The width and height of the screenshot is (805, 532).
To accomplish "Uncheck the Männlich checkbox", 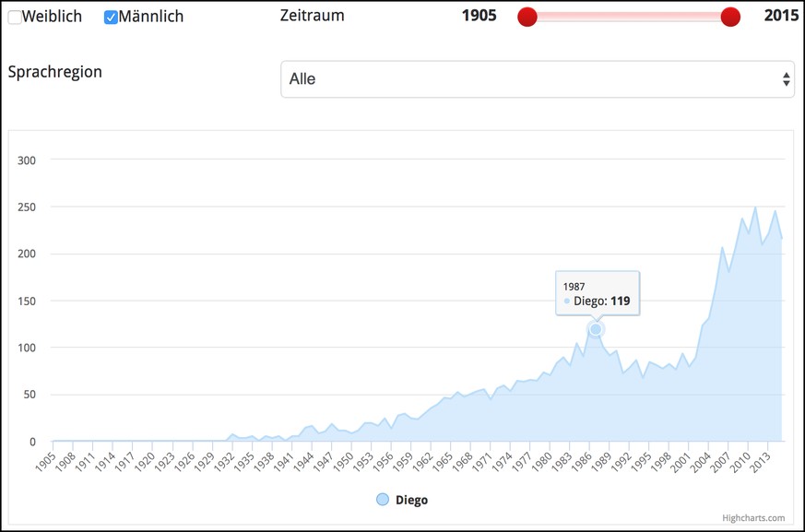I will [111, 18].
